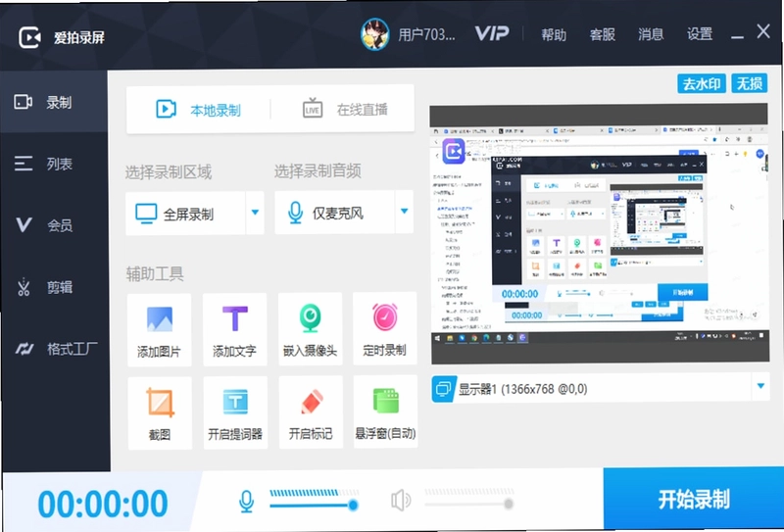Expand the 显示器1 monitor selection dropdown

click(760, 386)
